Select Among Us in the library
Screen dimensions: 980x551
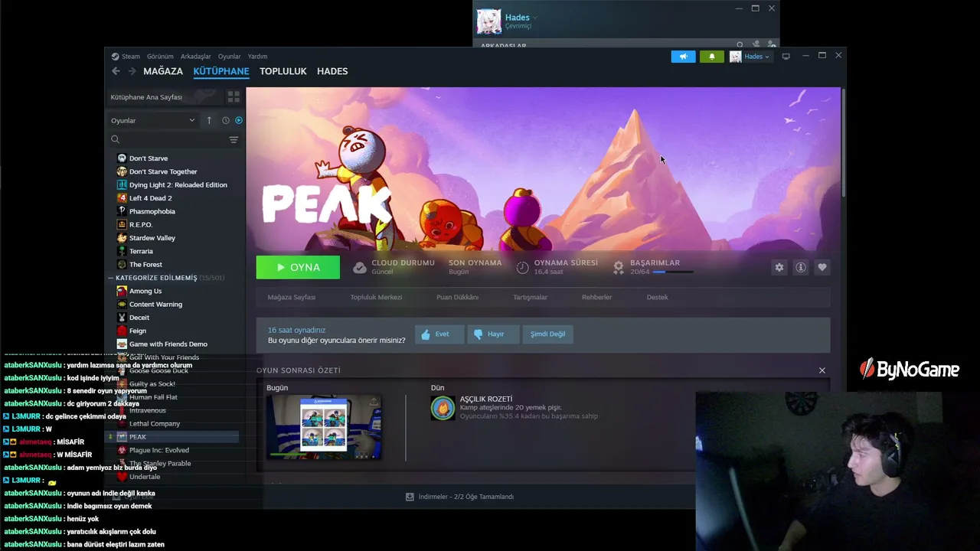(145, 291)
